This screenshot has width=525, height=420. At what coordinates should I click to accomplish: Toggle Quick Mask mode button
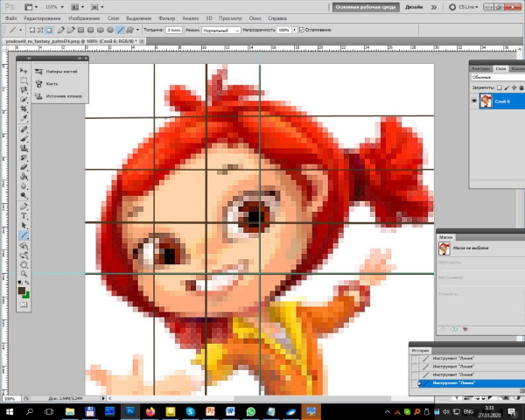pos(24,304)
